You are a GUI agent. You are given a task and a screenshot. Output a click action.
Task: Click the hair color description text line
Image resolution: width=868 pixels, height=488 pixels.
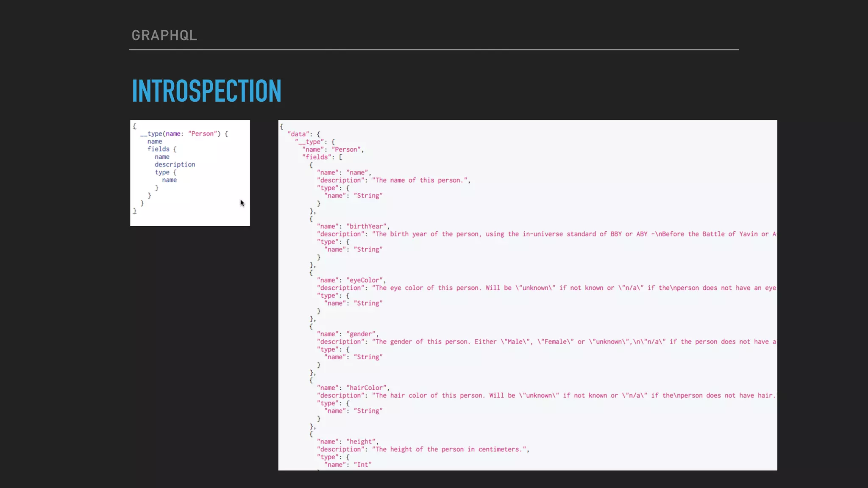[547, 396]
